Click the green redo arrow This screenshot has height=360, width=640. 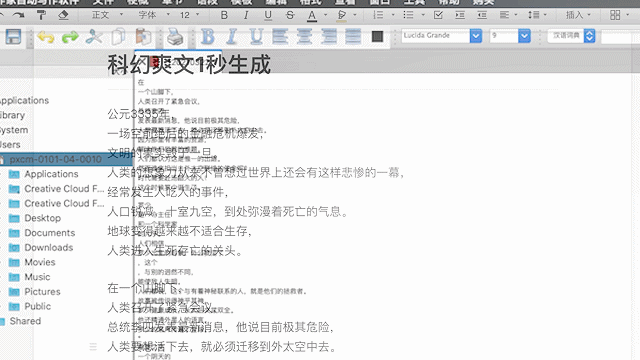pyautogui.click(x=70, y=37)
